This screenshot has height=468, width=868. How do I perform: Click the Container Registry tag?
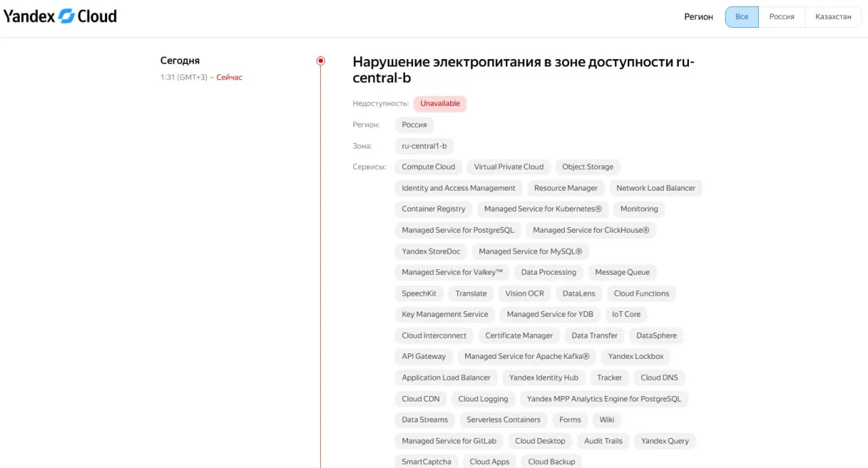(434, 209)
